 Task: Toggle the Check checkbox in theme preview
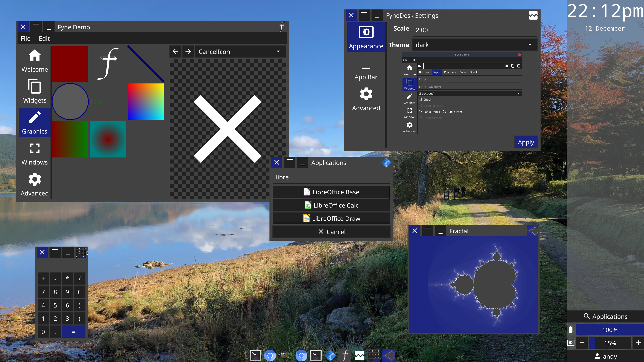(420, 99)
